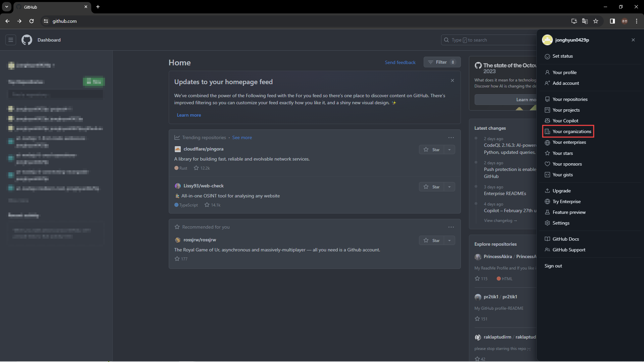Open Settings from the user menu
Viewport: 644px width, 362px height.
click(561, 223)
